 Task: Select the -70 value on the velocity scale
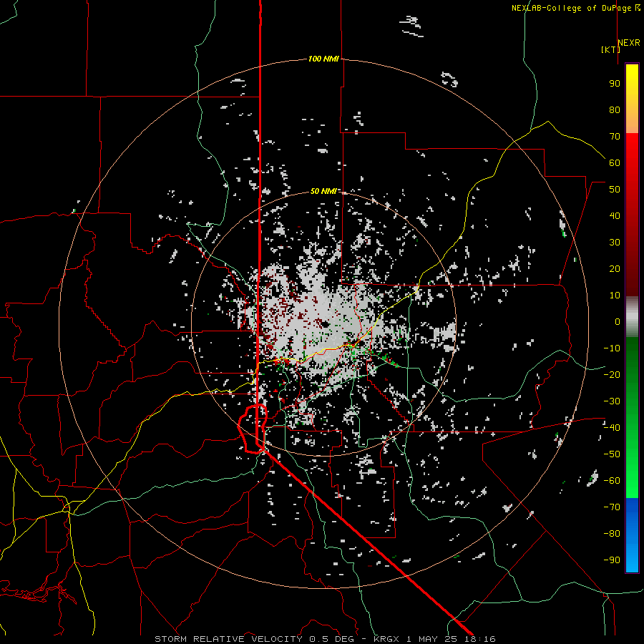click(612, 507)
